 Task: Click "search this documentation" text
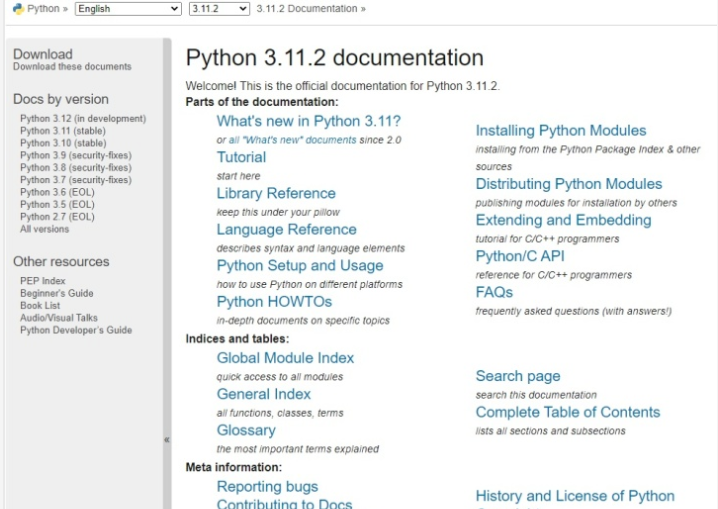point(536,395)
